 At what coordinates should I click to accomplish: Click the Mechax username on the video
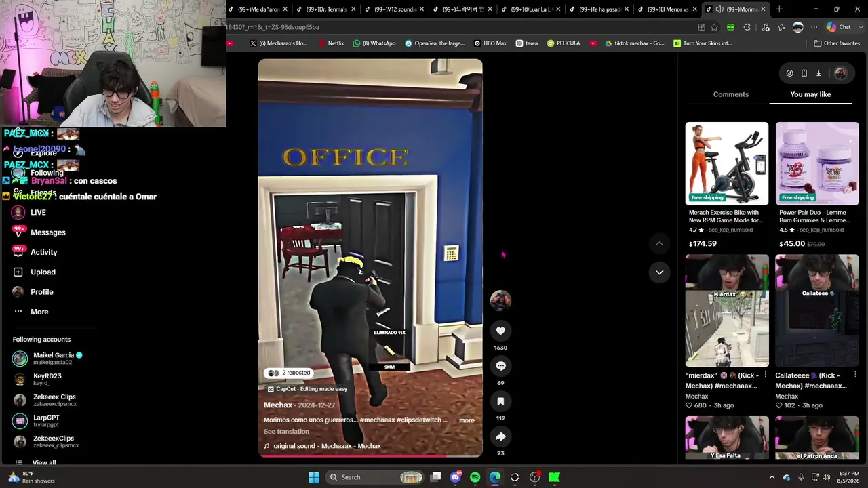[278, 405]
